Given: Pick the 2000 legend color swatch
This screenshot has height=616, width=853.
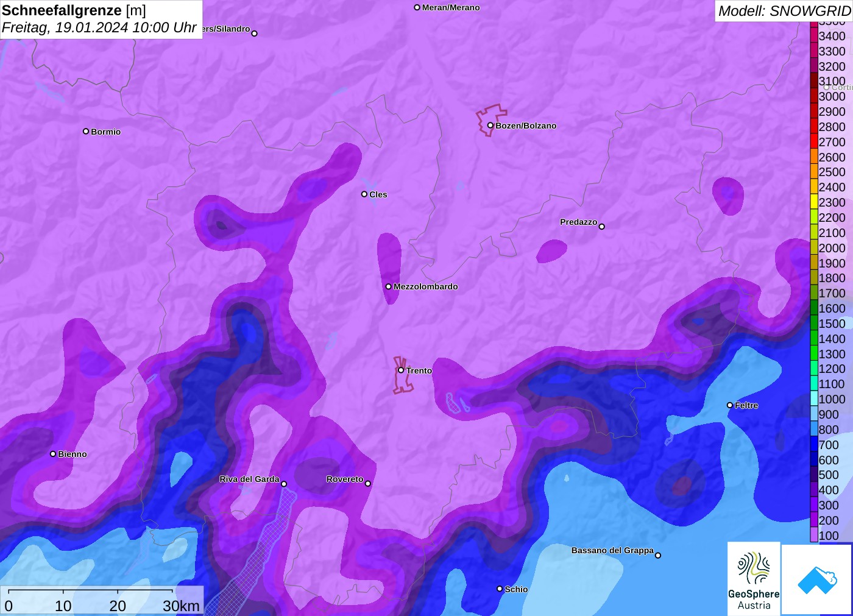Looking at the screenshot, I should tap(814, 247).
